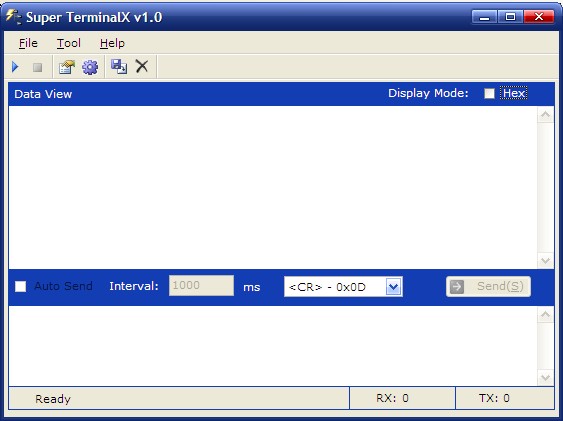Tick the Auto Send checkbox
Screen dimensions: 563x421
tap(20, 286)
